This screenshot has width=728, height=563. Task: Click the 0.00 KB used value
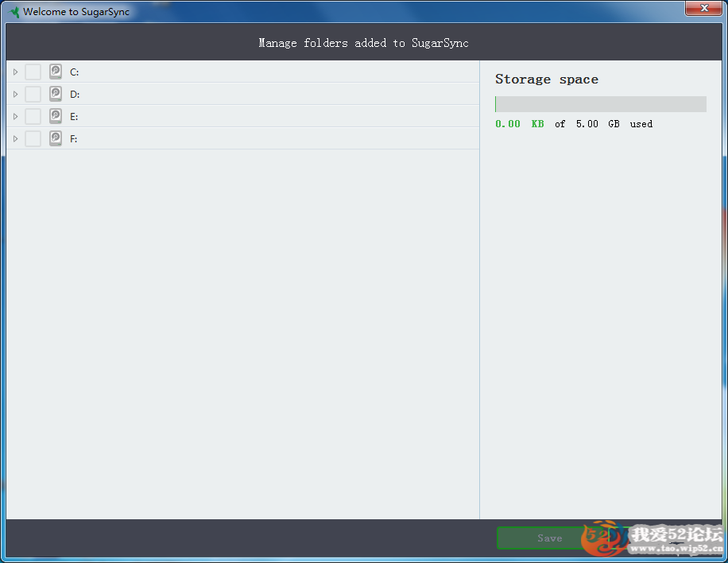(520, 124)
